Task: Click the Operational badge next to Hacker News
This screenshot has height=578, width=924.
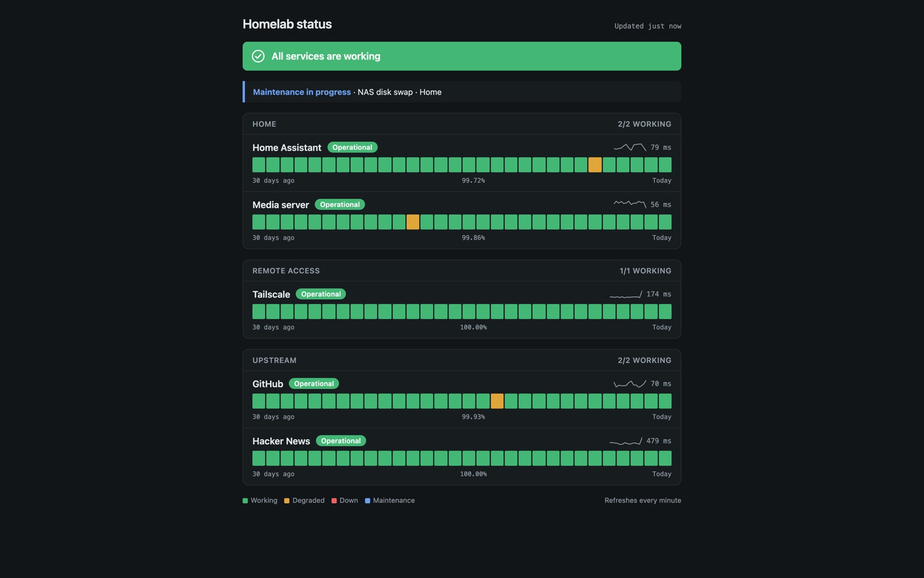Action: point(341,441)
